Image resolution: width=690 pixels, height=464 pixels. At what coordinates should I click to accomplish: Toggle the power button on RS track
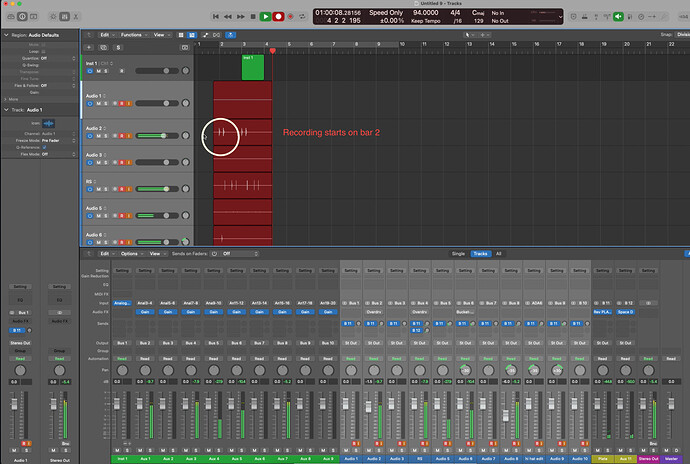(90, 189)
